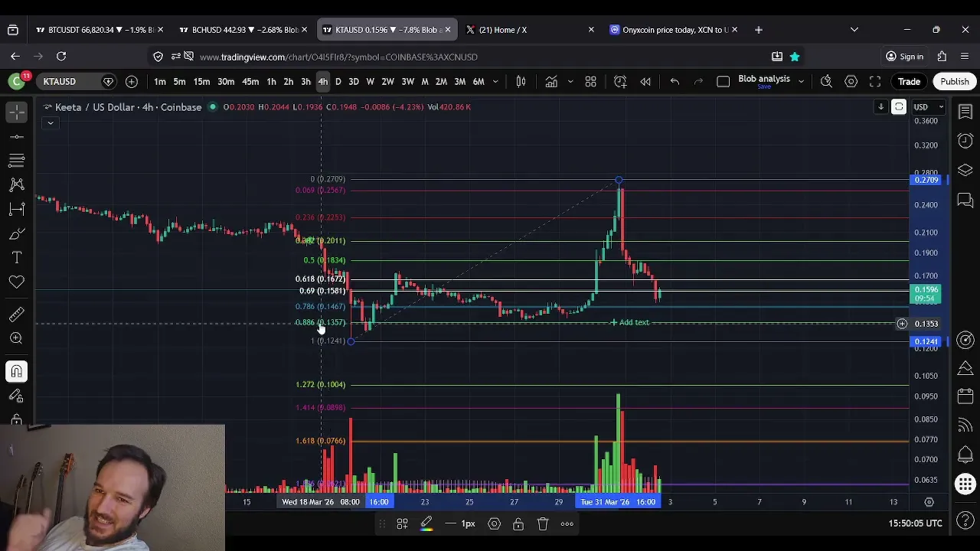Expand Blob analysis layout dropdown
The width and height of the screenshot is (980, 551).
point(801,81)
